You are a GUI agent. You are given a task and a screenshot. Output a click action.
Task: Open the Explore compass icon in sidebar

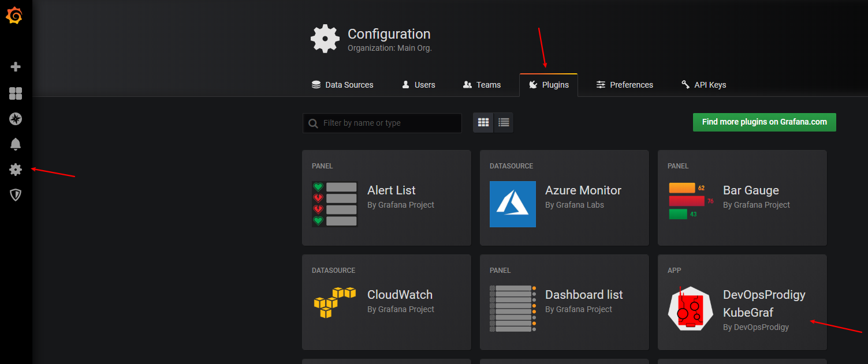point(16,119)
